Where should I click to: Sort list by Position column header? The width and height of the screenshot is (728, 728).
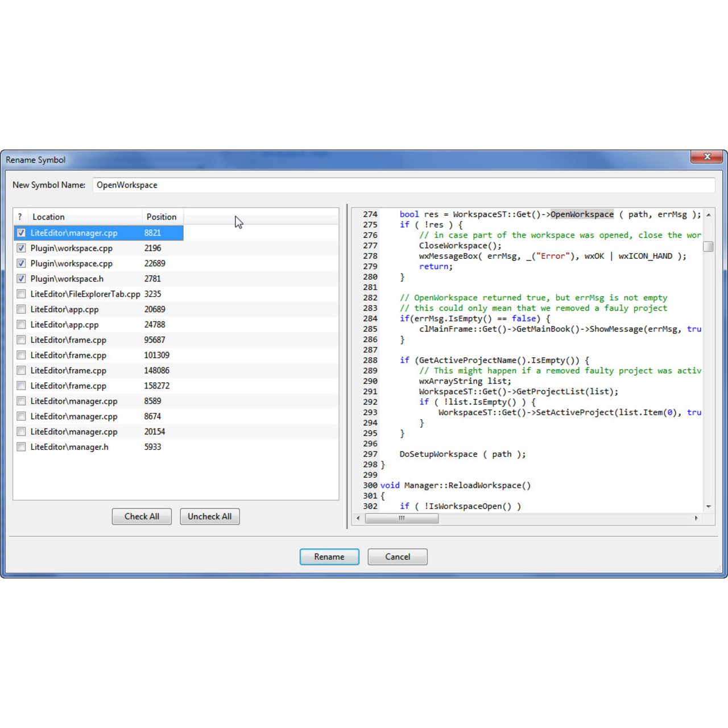tap(162, 217)
